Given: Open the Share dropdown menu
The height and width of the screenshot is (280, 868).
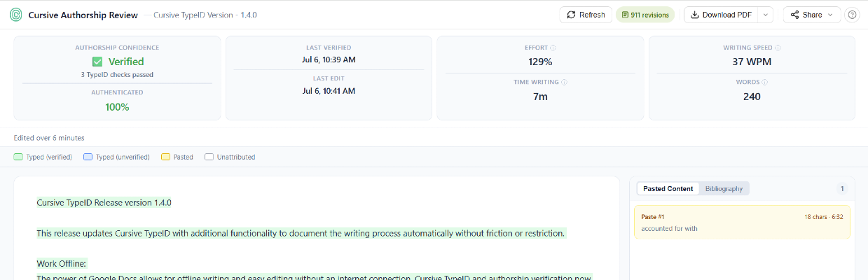Looking at the screenshot, I should click(x=811, y=15).
